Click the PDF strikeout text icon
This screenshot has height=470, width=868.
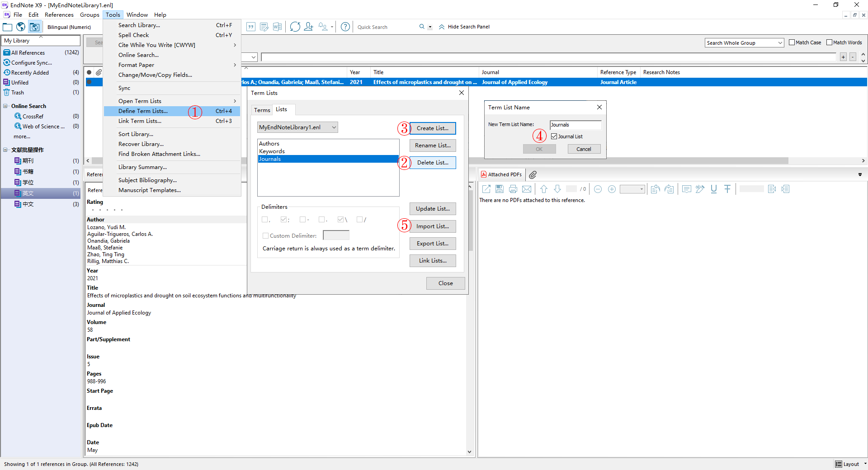pyautogui.click(x=727, y=189)
